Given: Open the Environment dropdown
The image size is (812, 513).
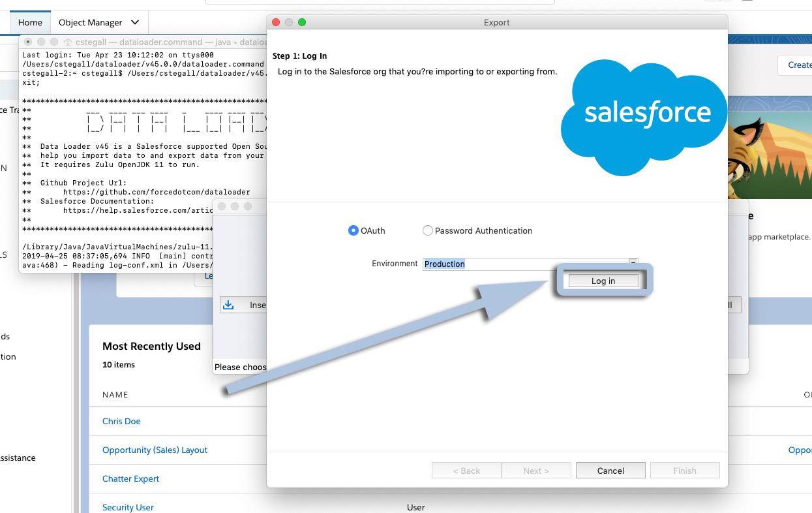Looking at the screenshot, I should point(631,263).
